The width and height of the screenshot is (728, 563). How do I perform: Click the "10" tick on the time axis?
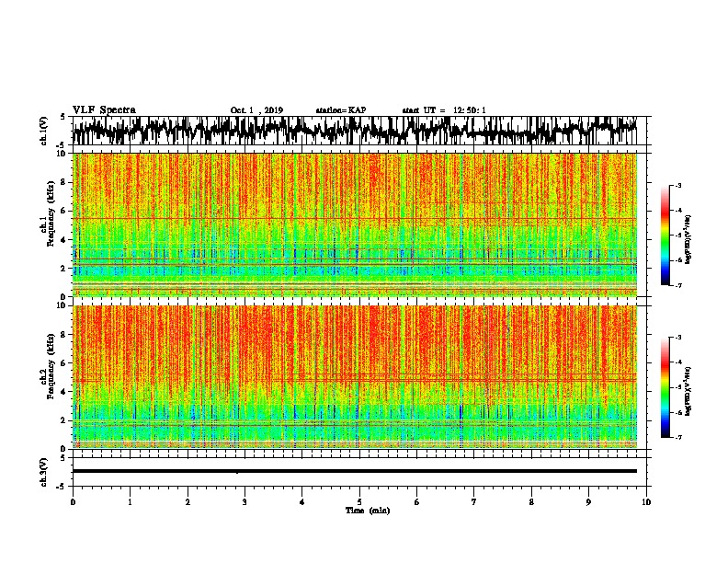(646, 502)
